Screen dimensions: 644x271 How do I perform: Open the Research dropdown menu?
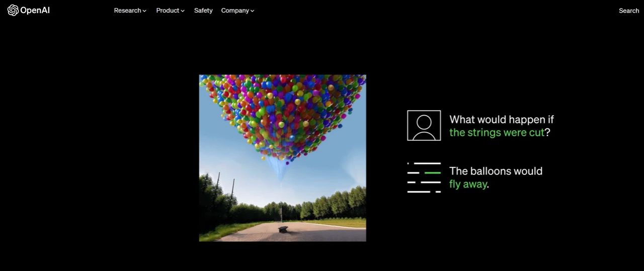point(130,11)
